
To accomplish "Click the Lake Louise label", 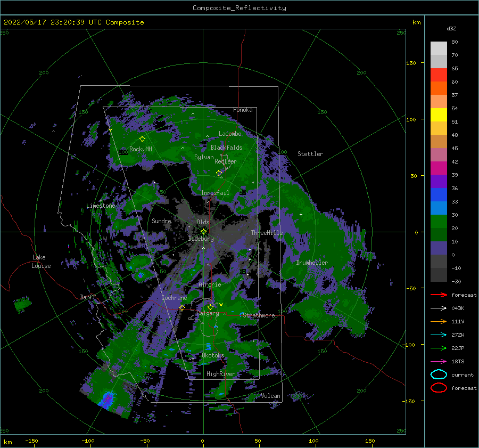I will [x=41, y=262].
